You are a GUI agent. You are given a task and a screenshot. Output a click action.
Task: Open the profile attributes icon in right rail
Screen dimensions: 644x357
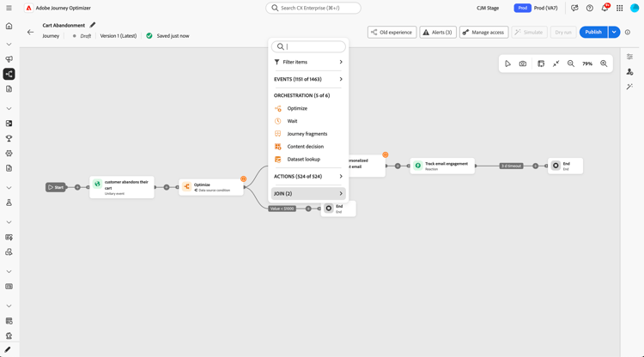(629, 72)
